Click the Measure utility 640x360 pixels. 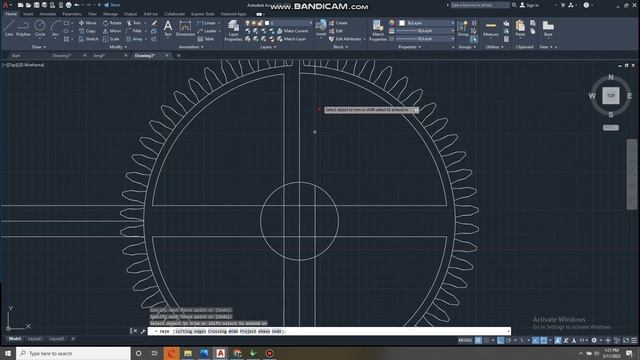pyautogui.click(x=491, y=29)
